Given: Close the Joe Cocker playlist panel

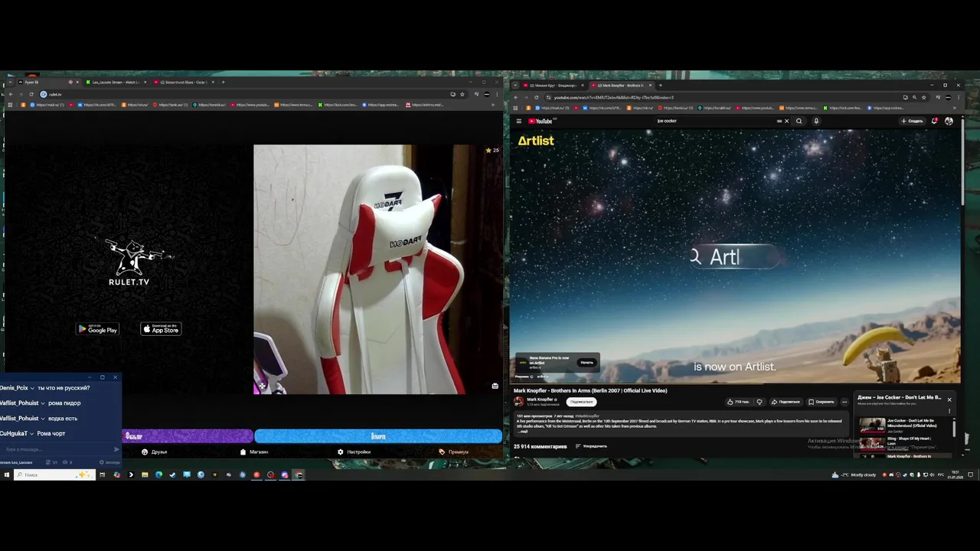Looking at the screenshot, I should pos(949,399).
